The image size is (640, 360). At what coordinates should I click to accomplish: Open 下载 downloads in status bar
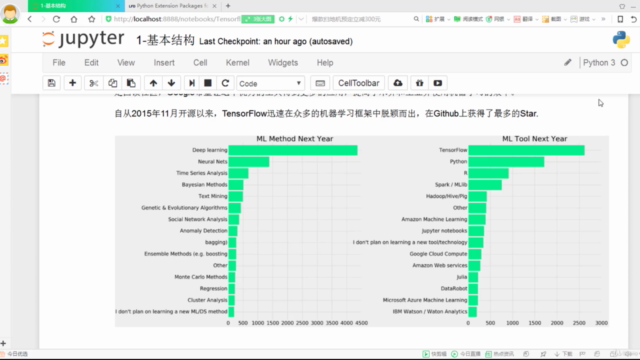tap(563, 354)
